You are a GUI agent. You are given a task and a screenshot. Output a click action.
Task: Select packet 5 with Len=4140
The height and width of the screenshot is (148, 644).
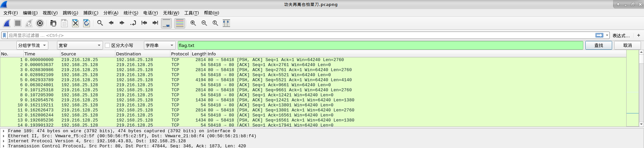tap(313, 80)
